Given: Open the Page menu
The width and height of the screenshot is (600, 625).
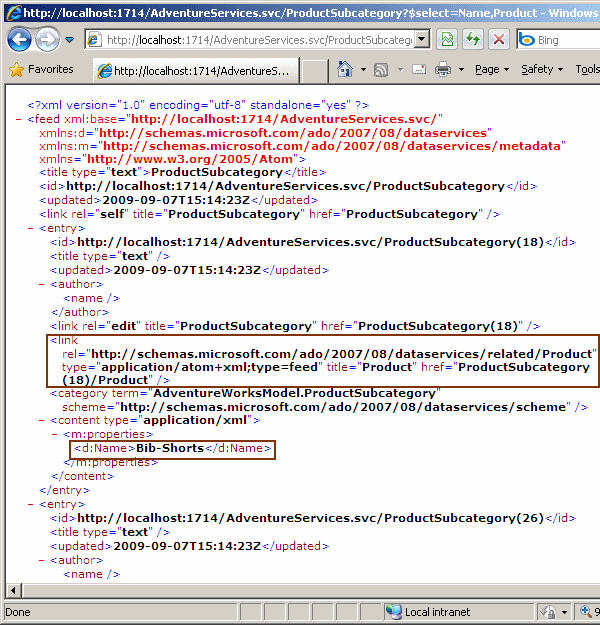Looking at the screenshot, I should click(x=492, y=70).
